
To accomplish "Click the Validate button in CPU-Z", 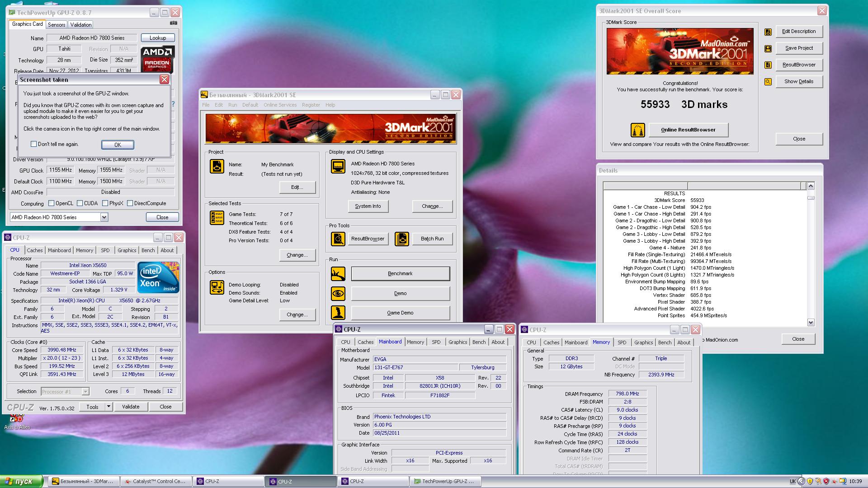I will point(131,407).
